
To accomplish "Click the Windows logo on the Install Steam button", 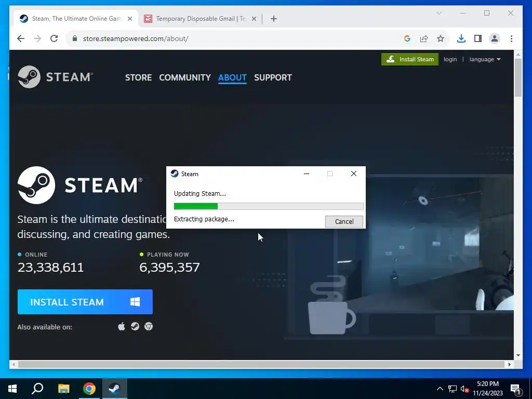I will 135,302.
